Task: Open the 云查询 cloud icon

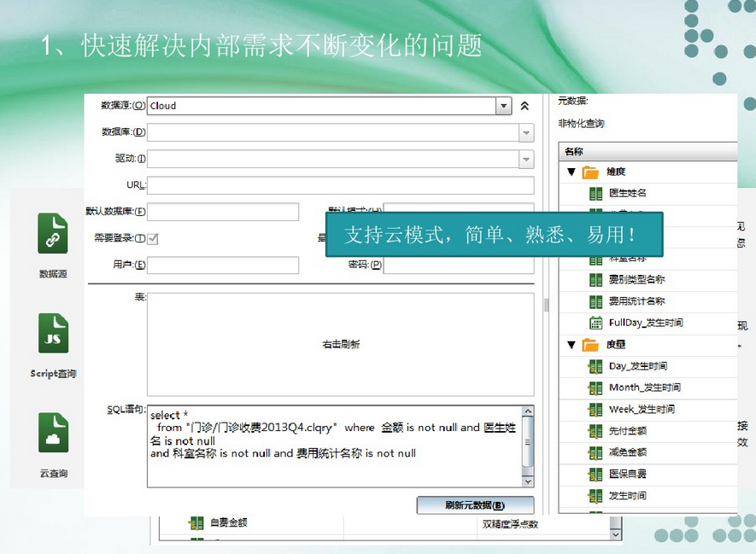Action: tap(53, 433)
